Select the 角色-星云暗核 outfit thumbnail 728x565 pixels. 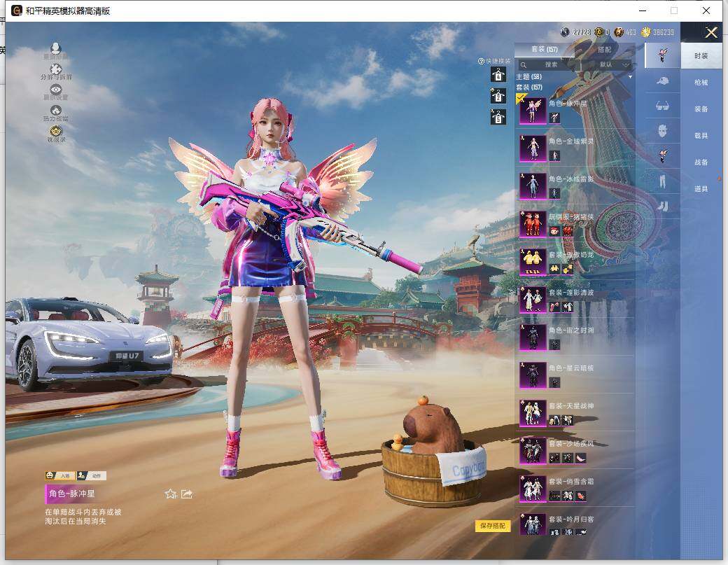tap(533, 375)
